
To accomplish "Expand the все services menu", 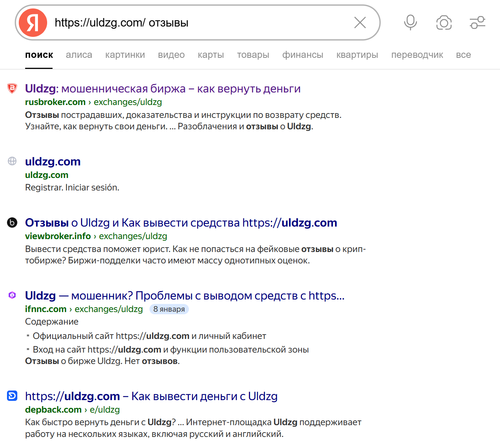I will point(463,55).
